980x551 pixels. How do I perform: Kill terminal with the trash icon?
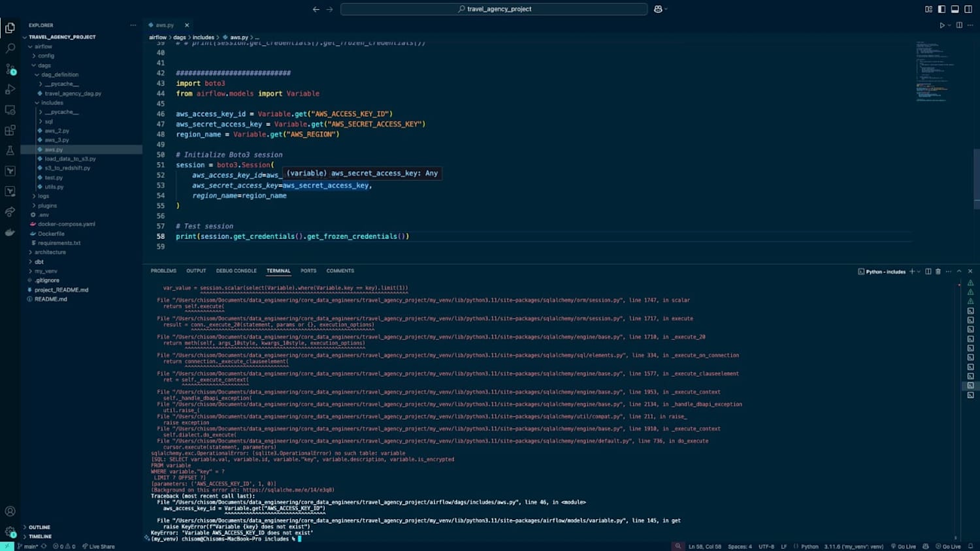tap(938, 272)
